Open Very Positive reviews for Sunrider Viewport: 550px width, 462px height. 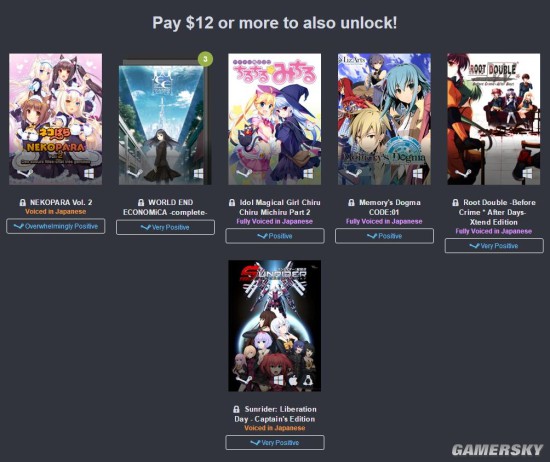(275, 443)
